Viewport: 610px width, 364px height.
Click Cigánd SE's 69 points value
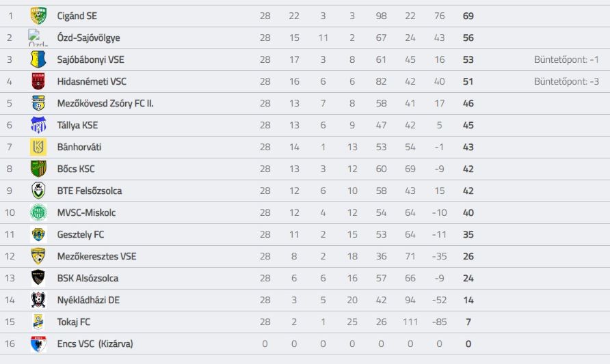click(x=468, y=16)
